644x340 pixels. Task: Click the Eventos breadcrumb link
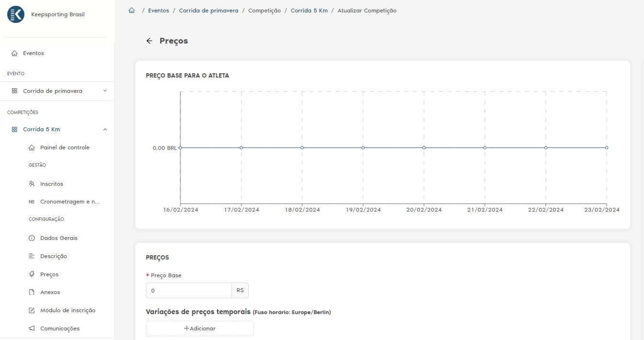158,11
